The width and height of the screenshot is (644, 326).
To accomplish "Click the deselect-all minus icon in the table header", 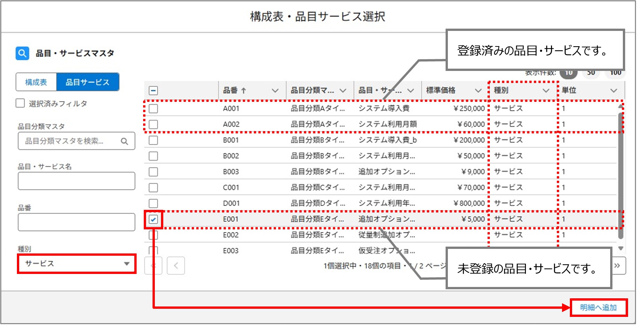I will (153, 90).
